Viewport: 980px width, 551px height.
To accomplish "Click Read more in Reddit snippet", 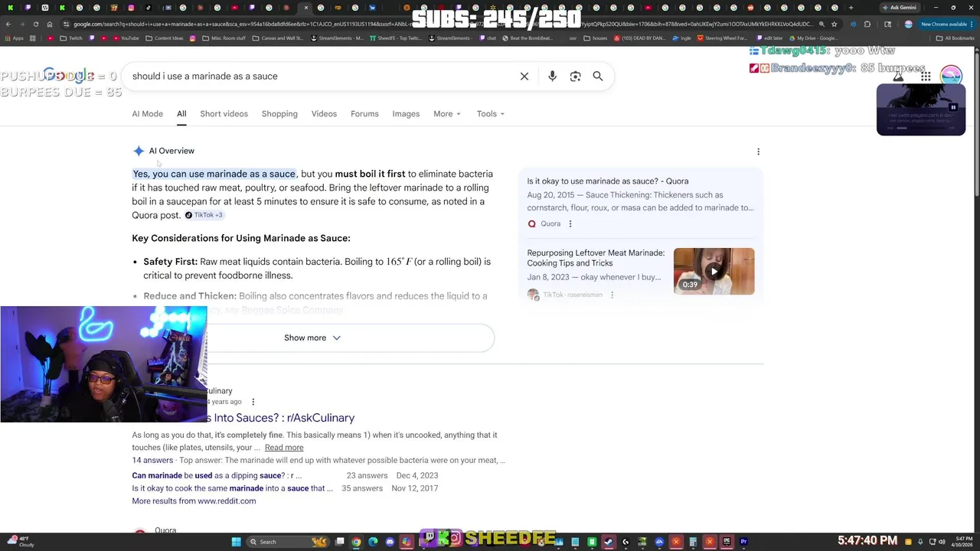I will click(x=284, y=448).
